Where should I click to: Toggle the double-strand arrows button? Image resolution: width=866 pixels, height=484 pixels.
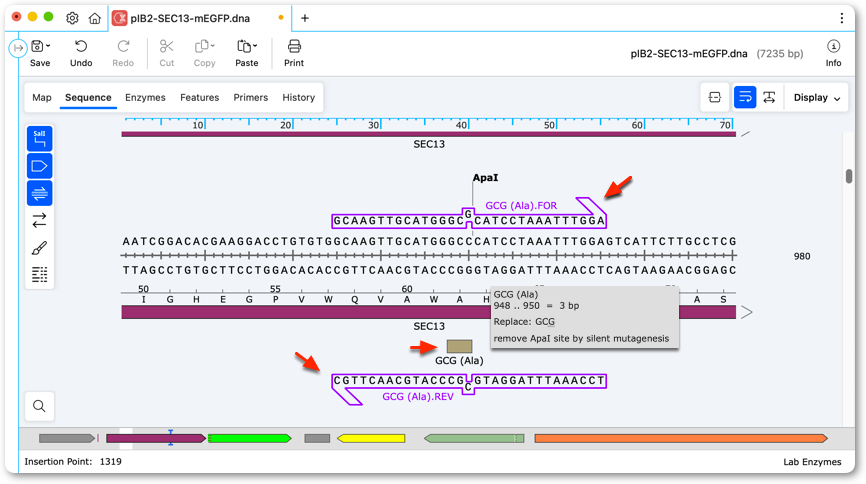(x=40, y=220)
